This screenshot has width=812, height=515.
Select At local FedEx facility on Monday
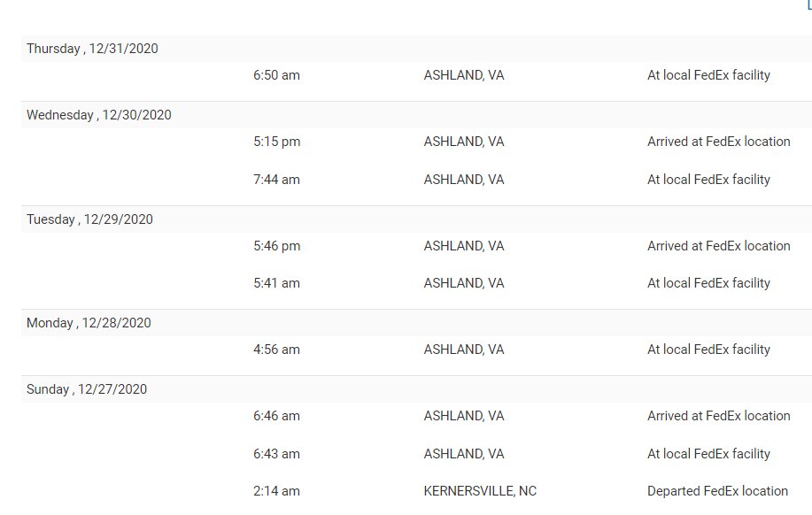[x=708, y=350]
